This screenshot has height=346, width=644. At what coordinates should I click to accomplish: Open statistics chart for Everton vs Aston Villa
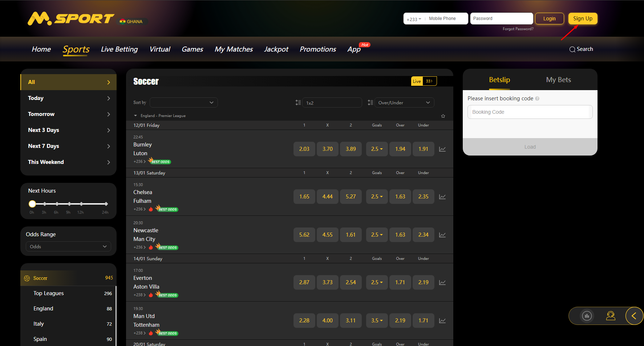pyautogui.click(x=442, y=282)
